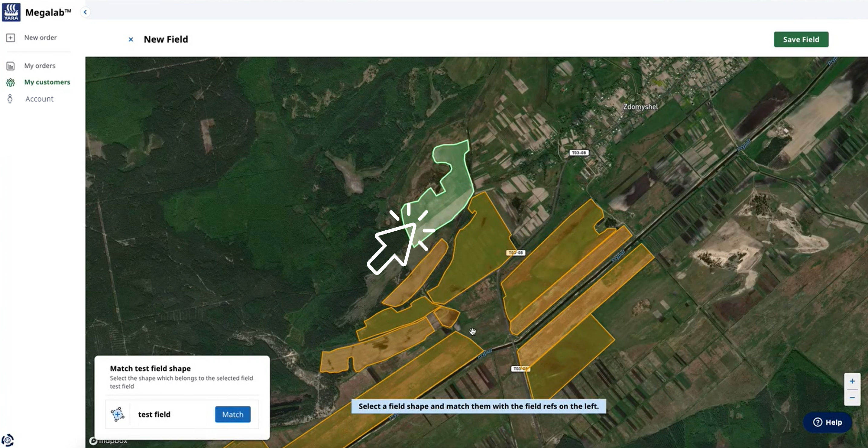The image size is (868, 448).
Task: Click the New order plus icon
Action: tap(11, 38)
